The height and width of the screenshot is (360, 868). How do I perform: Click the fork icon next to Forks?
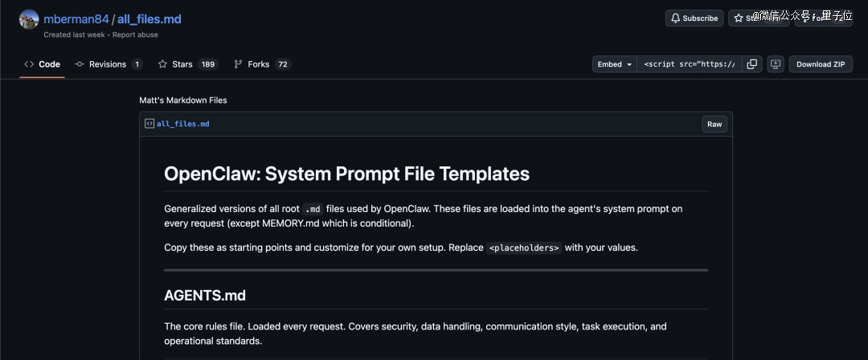click(238, 64)
